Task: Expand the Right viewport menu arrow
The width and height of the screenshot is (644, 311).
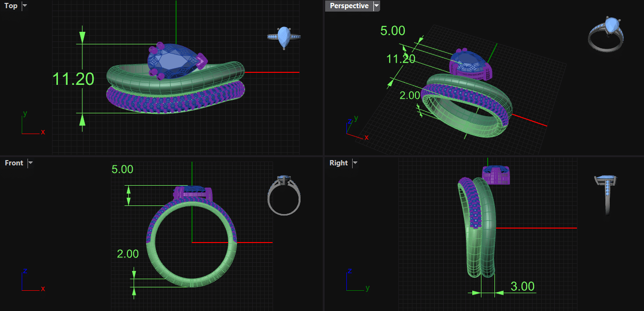Action: [x=355, y=163]
